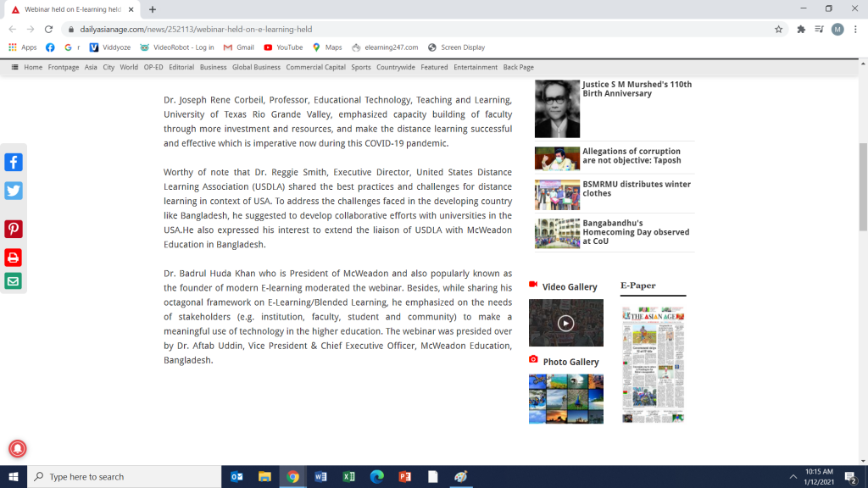Open the Windows Start menu
This screenshot has width=868, height=488.
[x=14, y=477]
